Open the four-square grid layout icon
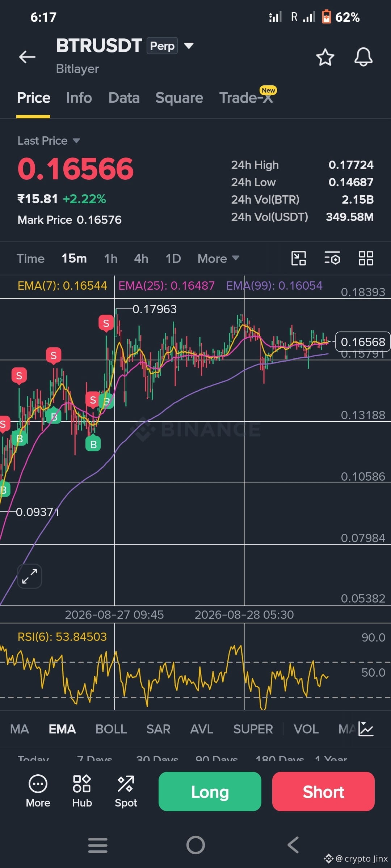Viewport: 391px width, 868px height. (x=366, y=258)
